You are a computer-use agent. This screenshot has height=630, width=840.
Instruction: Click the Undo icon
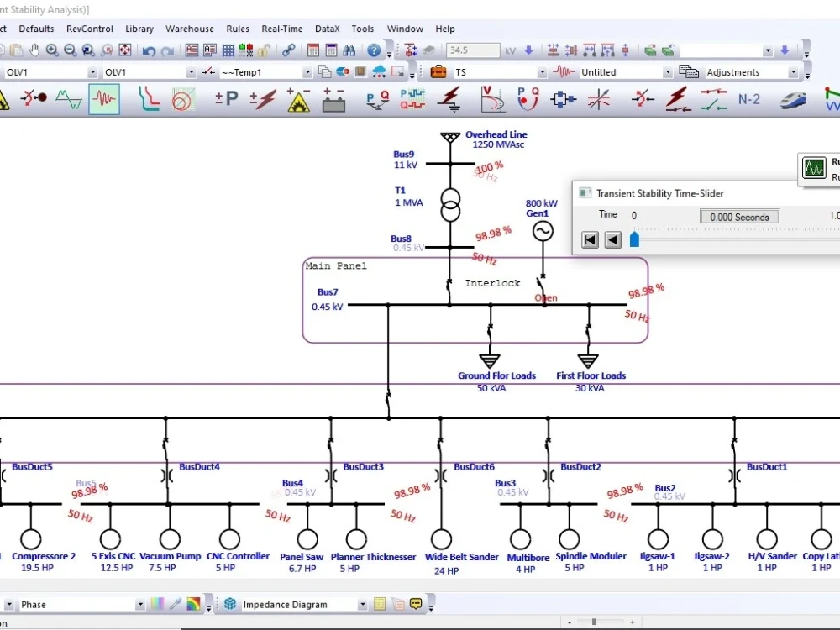click(148, 50)
